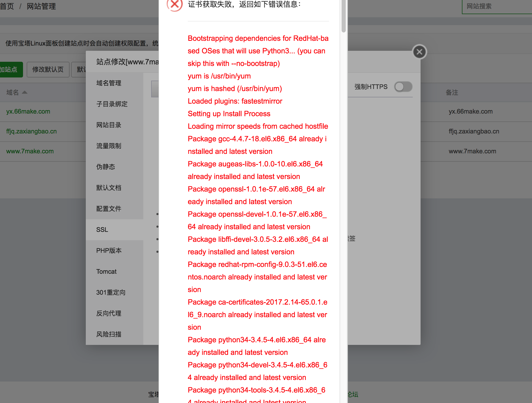Close the error dialog via circular X icon
The width and height of the screenshot is (532, 403).
point(419,52)
